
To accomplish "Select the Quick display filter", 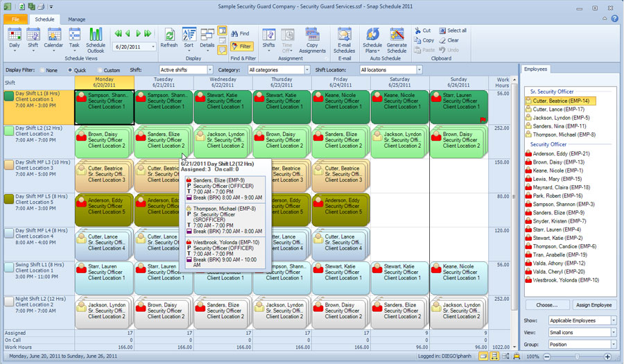I will click(77, 70).
